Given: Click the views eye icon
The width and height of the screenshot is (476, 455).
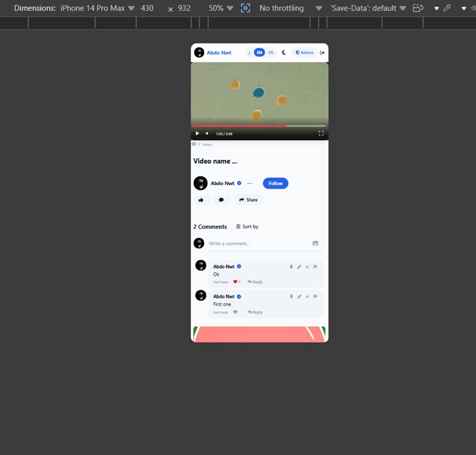Looking at the screenshot, I should [194, 145].
